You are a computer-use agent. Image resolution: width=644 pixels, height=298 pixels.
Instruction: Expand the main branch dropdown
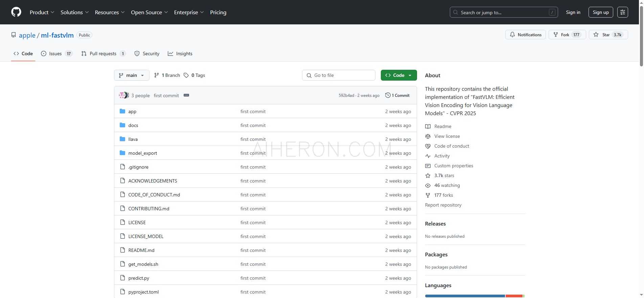click(132, 75)
